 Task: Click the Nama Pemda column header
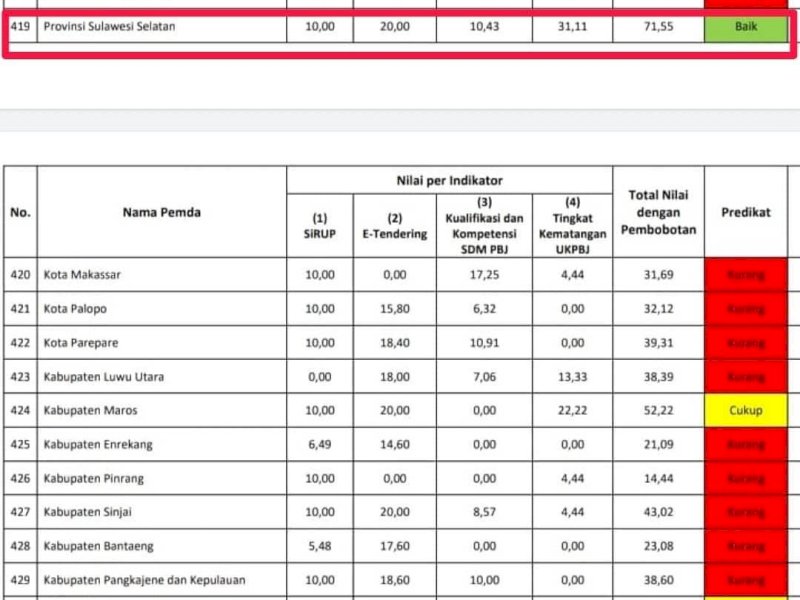[162, 212]
